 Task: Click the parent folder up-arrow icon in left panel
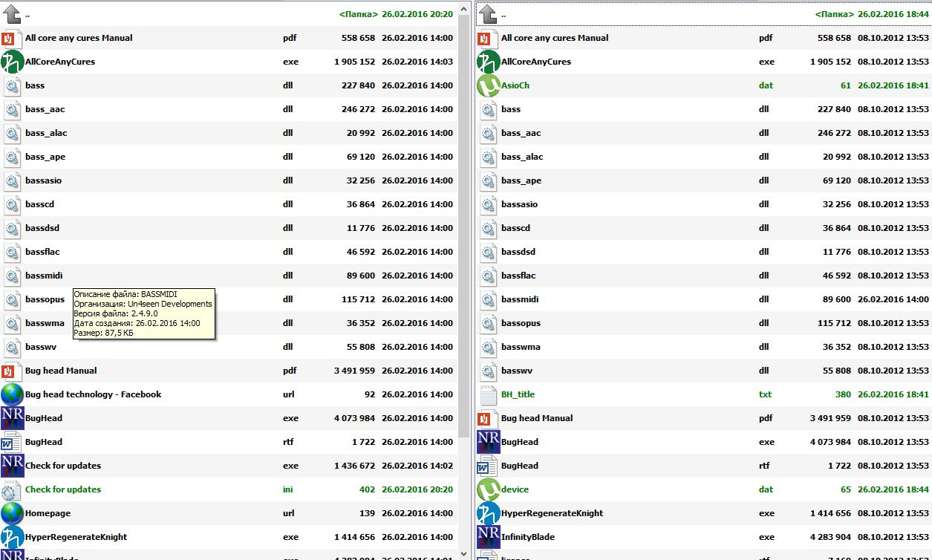tap(12, 14)
